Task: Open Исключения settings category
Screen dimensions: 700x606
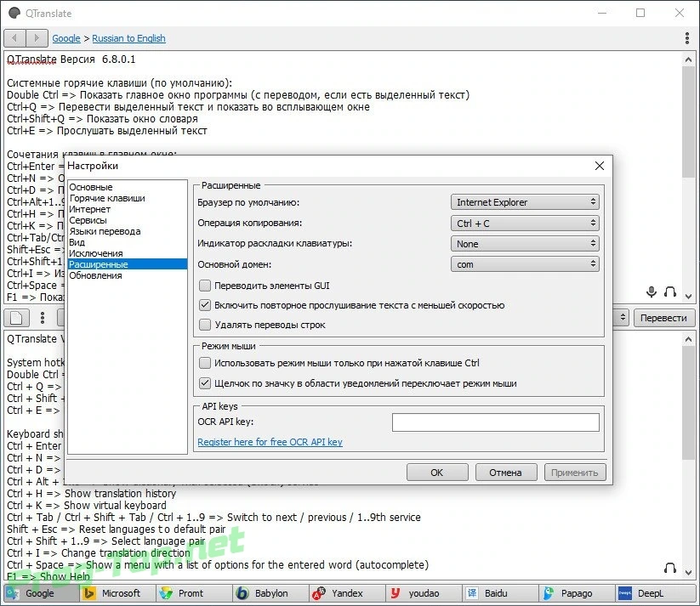Action: (128, 253)
